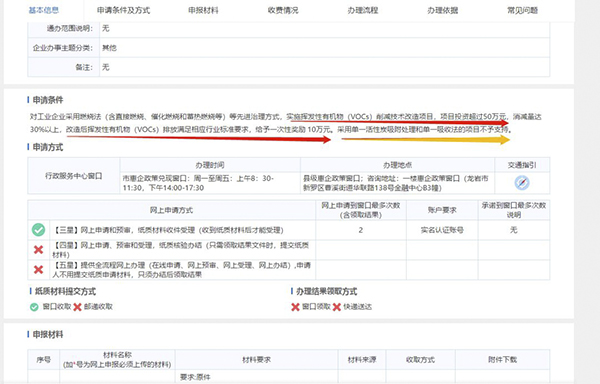Open the 交通指引 compass icon
Viewport: 600px width, 384px height.
pos(522,183)
